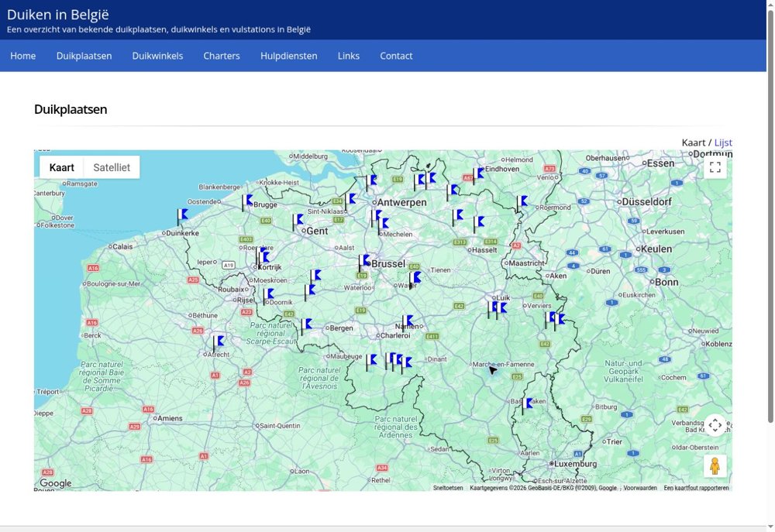Click the Luxemburg city label
Screen dimensions: 775x532
pos(573,464)
